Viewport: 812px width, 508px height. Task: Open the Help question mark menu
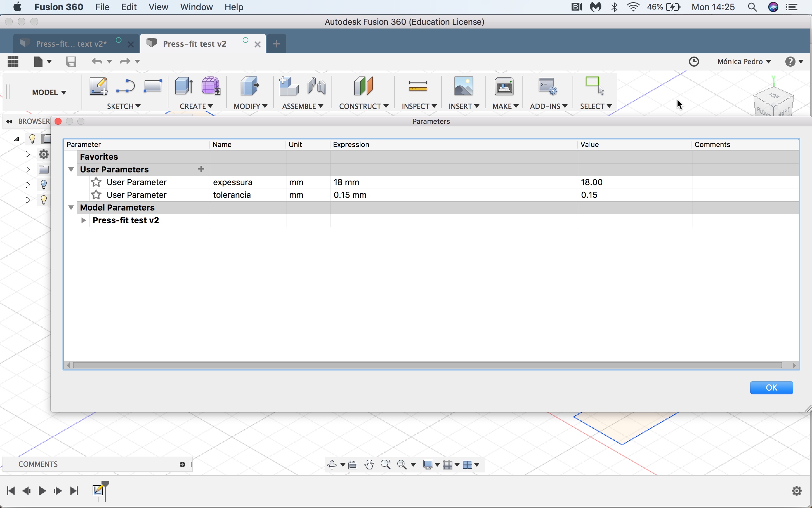click(794, 62)
